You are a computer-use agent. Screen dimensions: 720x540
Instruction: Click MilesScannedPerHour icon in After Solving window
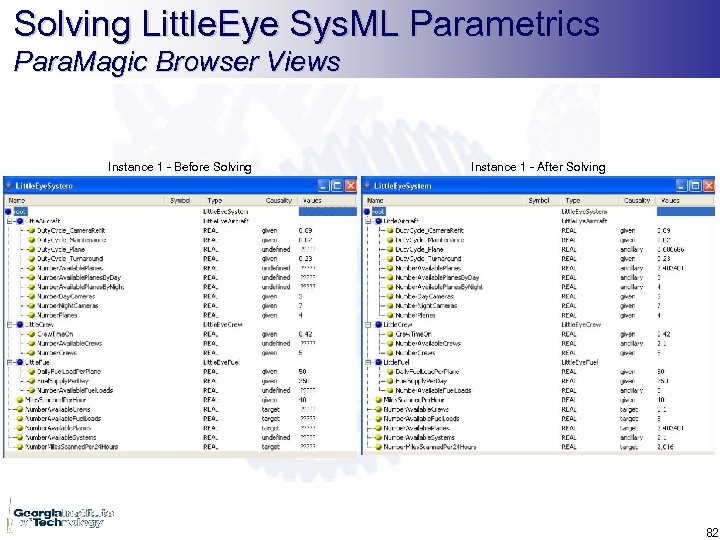(x=378, y=400)
